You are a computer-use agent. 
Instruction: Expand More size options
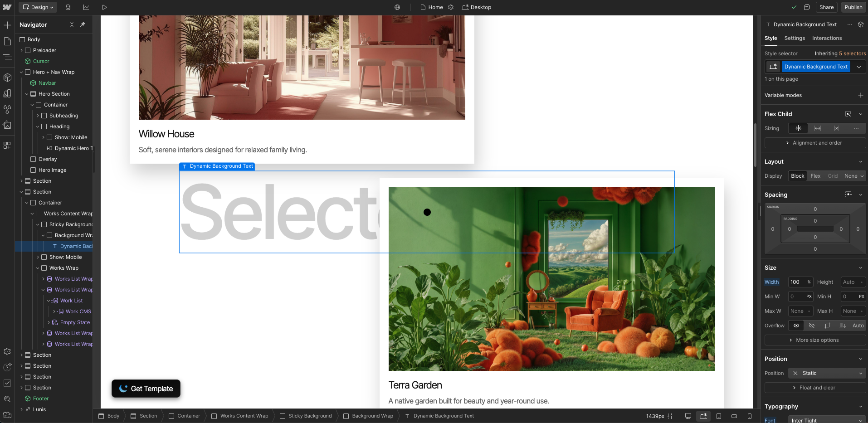point(815,340)
